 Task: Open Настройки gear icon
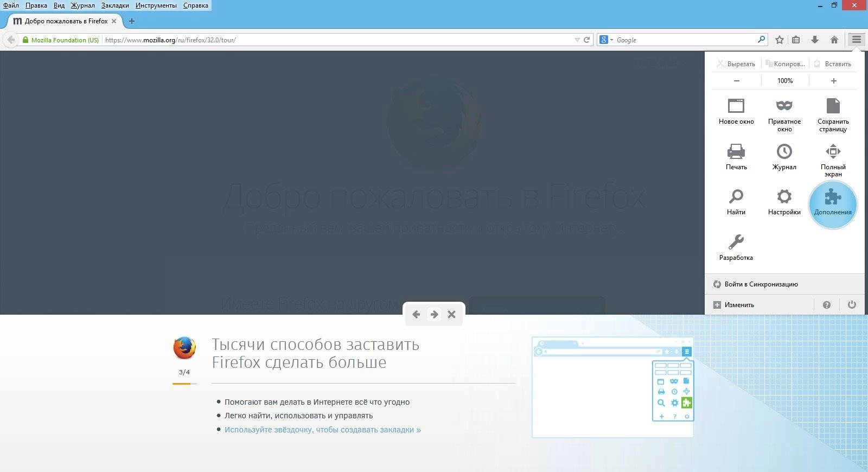tap(784, 202)
